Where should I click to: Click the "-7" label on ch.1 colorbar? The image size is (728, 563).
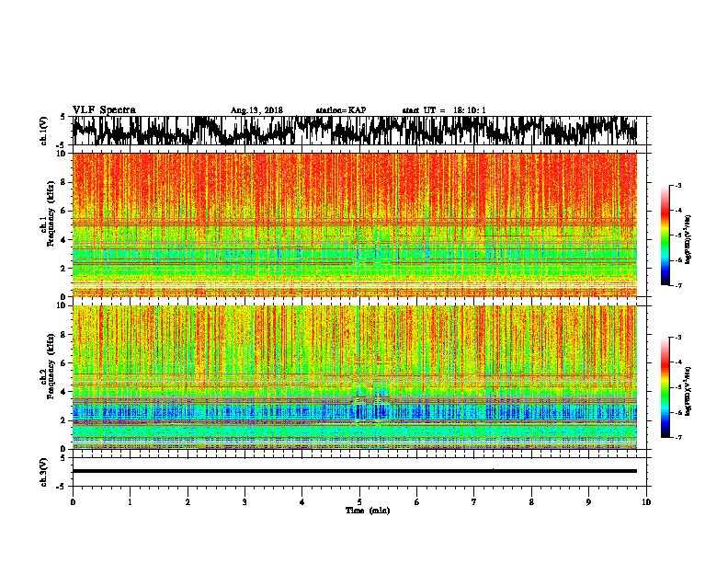[x=677, y=285]
